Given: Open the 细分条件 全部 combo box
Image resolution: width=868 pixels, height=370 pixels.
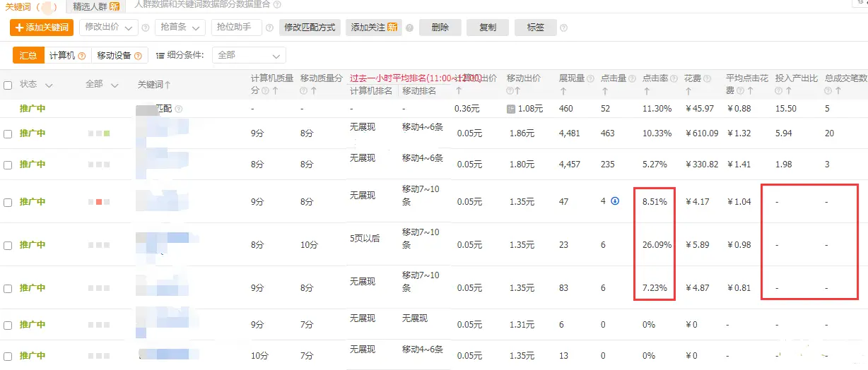Looking at the screenshot, I should (249, 55).
